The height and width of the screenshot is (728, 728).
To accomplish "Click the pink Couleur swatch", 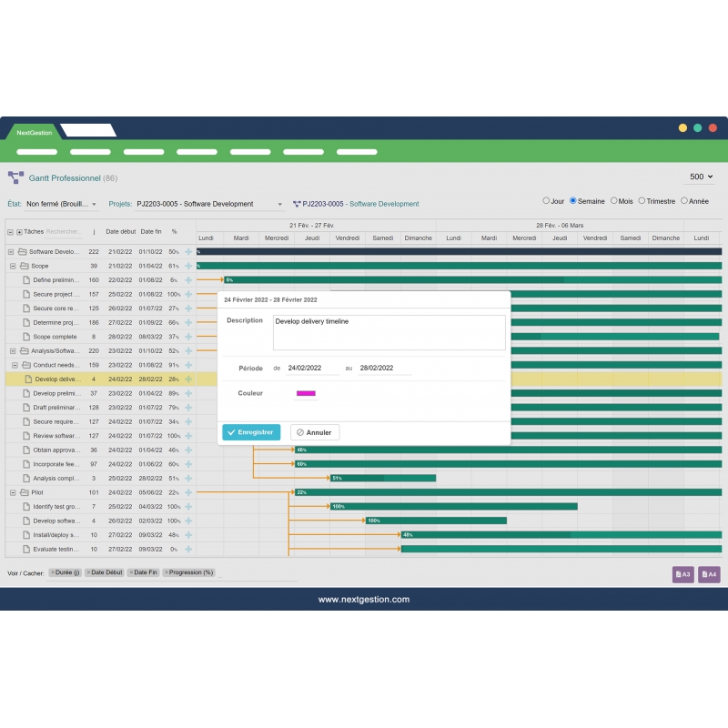I will point(305,393).
